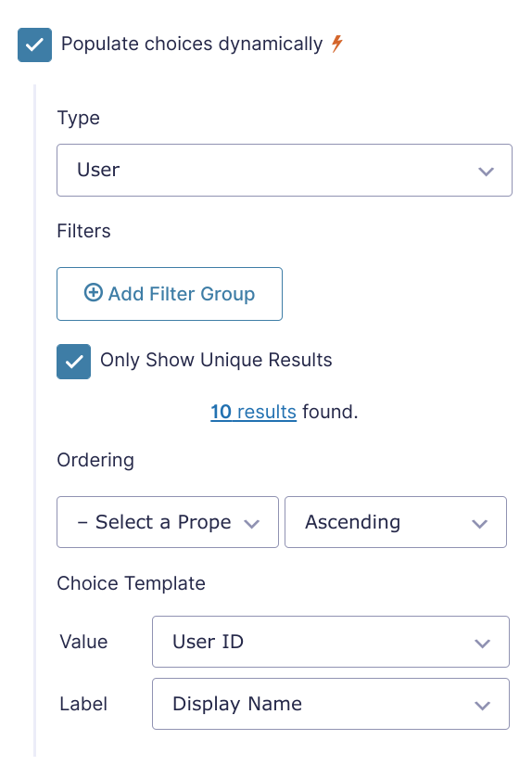The width and height of the screenshot is (532, 778).
Task: Click the Only Show Unique Results label
Action: tap(216, 360)
